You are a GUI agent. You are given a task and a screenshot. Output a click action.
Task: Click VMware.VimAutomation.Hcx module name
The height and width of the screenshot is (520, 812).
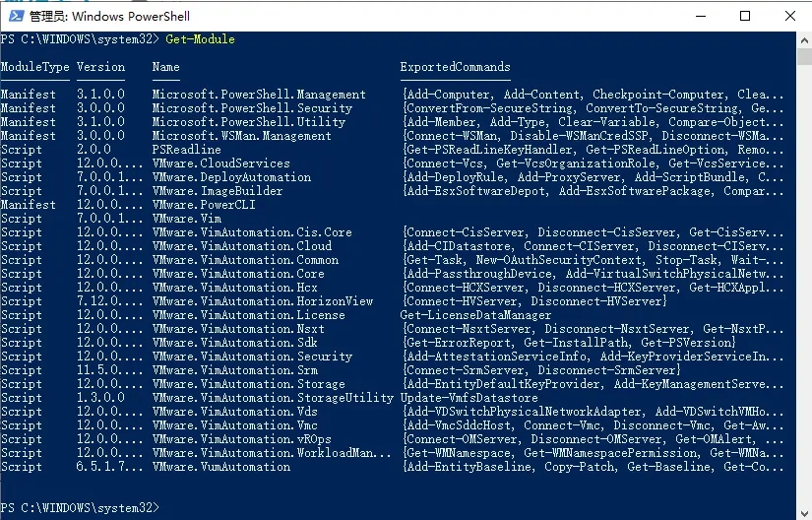[235, 288]
